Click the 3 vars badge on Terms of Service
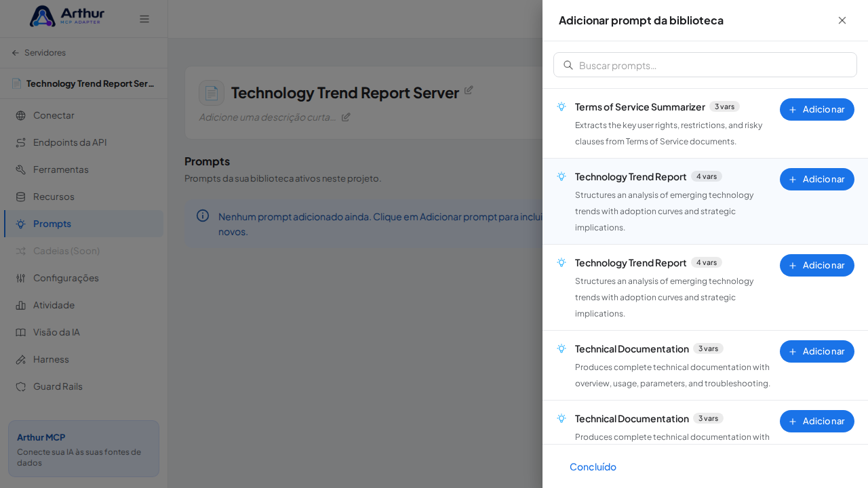 724,106
